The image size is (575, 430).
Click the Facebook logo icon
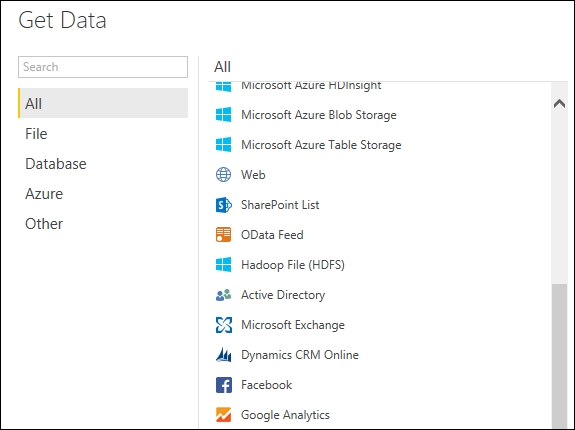223,385
